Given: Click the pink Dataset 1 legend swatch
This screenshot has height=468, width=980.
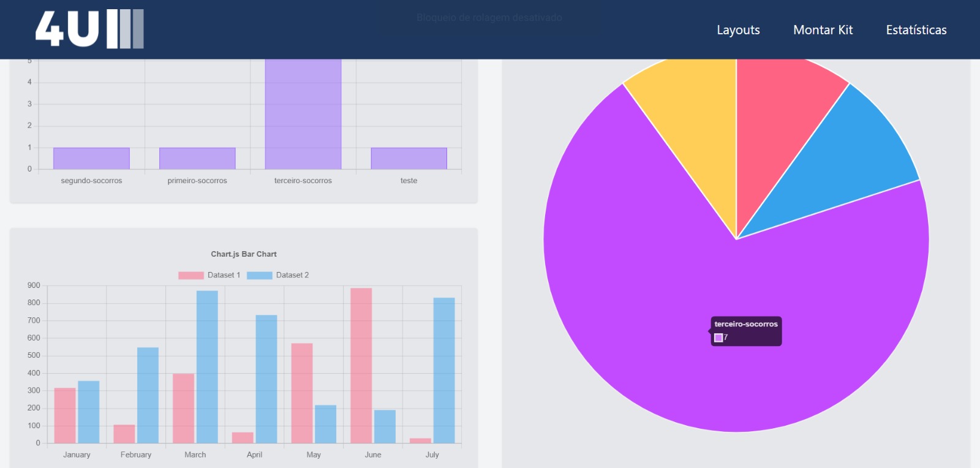Looking at the screenshot, I should point(191,276).
